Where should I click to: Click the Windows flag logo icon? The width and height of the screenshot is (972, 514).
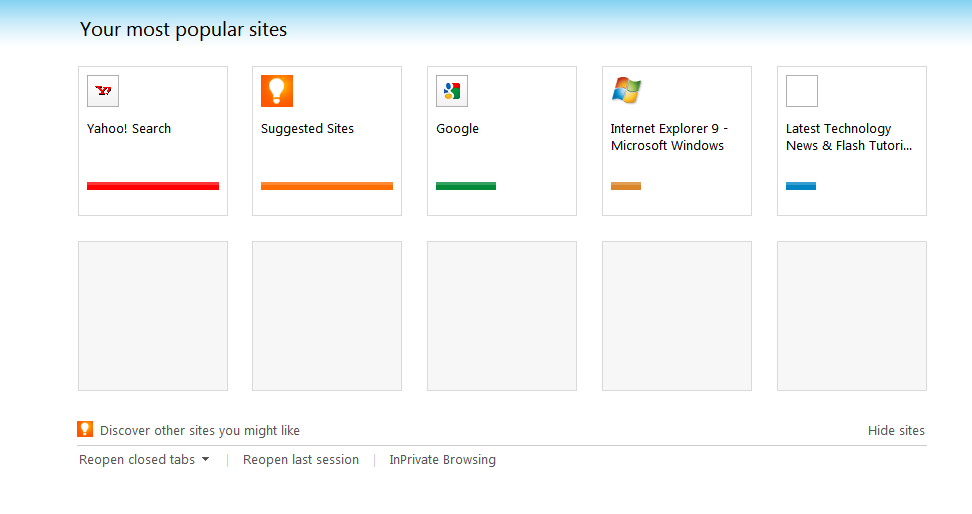pos(627,91)
